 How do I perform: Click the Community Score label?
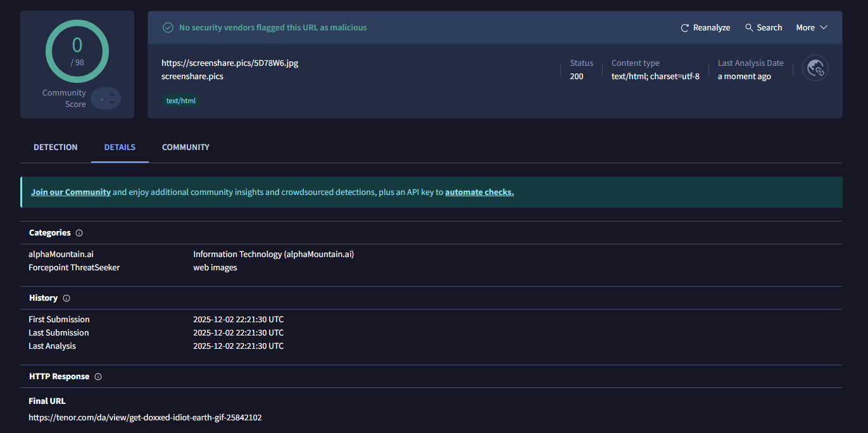[x=64, y=99]
